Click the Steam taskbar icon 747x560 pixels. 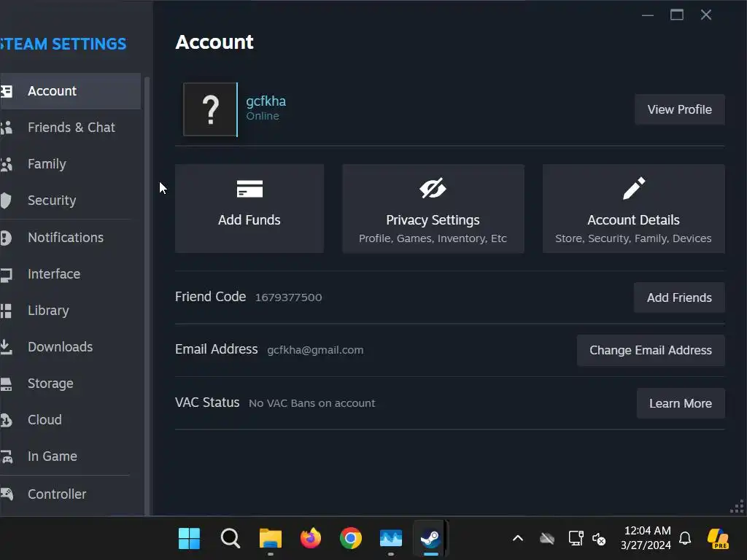point(430,539)
